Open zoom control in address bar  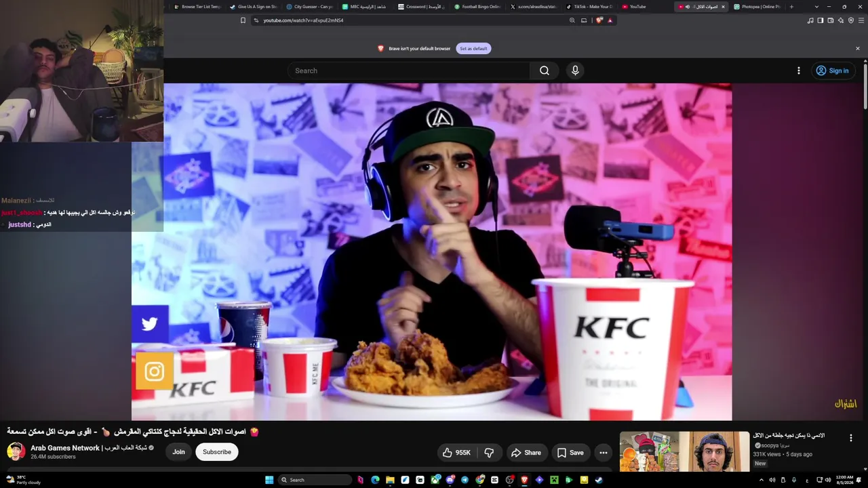[572, 20]
